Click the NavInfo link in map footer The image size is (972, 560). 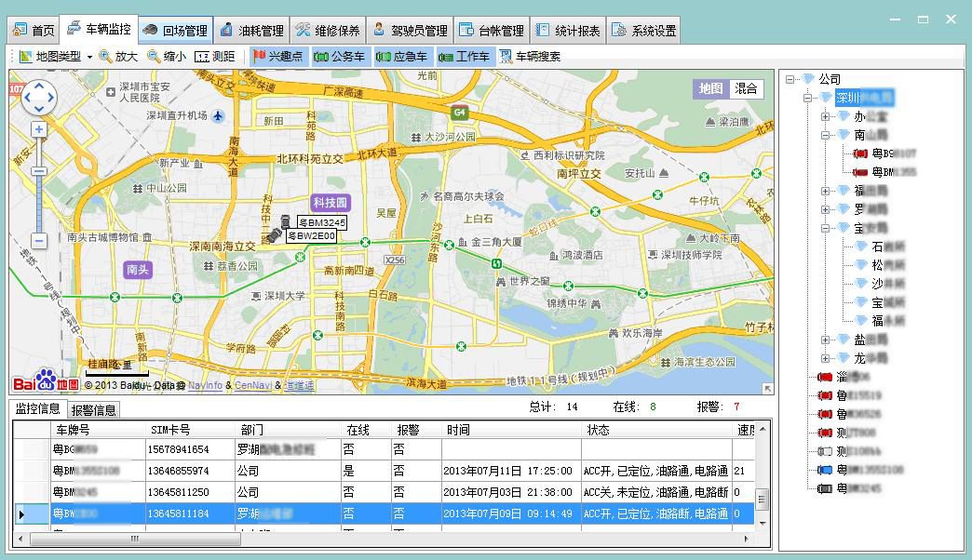[x=205, y=385]
